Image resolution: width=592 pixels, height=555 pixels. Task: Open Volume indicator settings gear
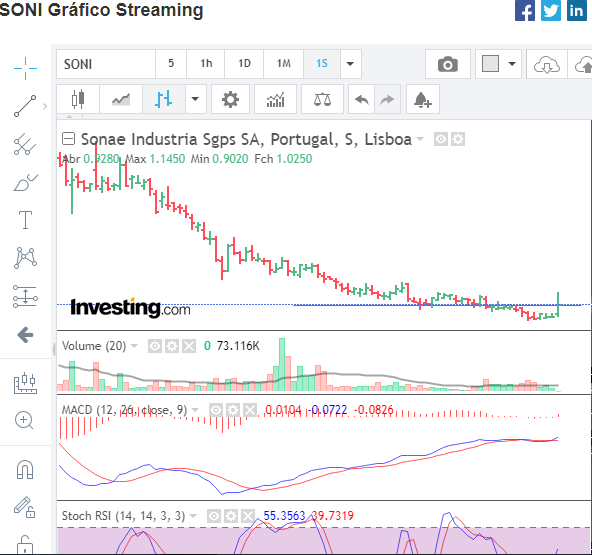[x=172, y=346]
